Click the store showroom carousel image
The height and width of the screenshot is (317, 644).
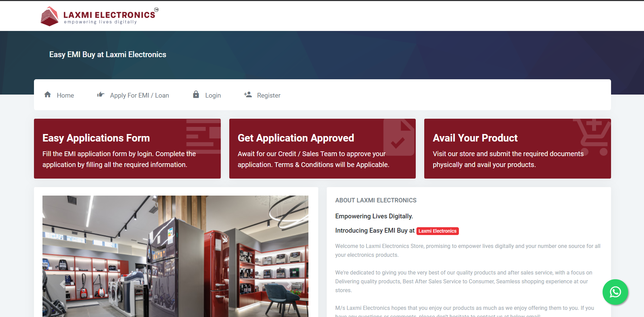[x=175, y=255]
